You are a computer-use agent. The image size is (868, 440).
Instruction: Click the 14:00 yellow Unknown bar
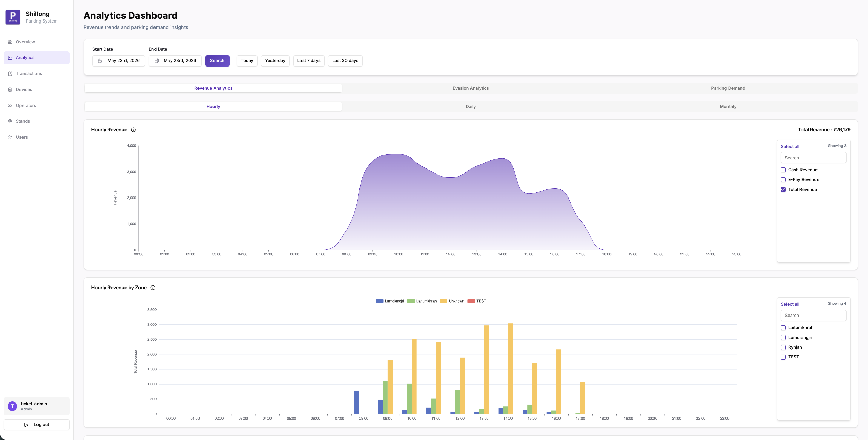tap(510, 369)
